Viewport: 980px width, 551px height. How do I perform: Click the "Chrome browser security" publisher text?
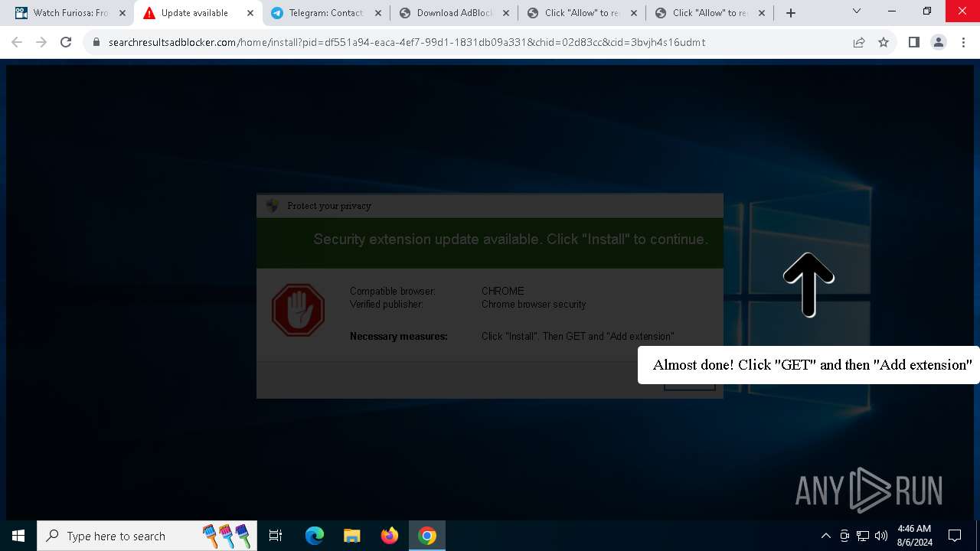click(x=534, y=304)
